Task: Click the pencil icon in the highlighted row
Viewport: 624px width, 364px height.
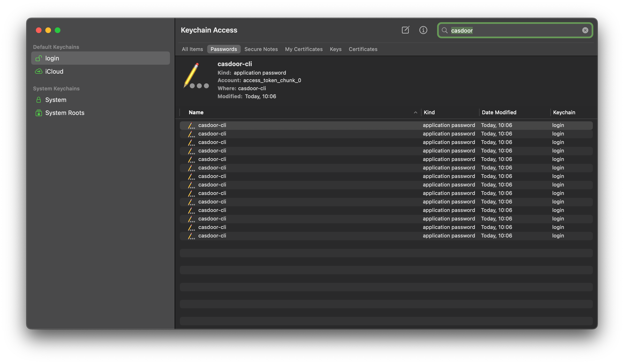Action: coord(191,126)
